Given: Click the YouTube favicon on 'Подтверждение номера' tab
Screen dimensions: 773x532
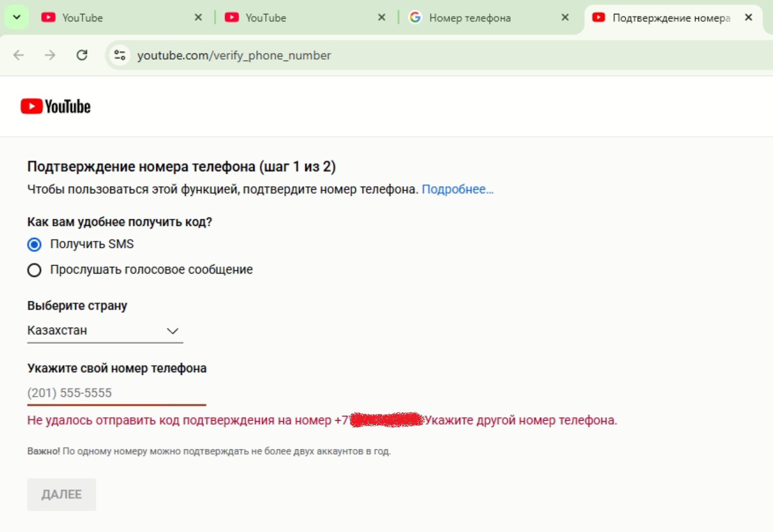Looking at the screenshot, I should (599, 18).
